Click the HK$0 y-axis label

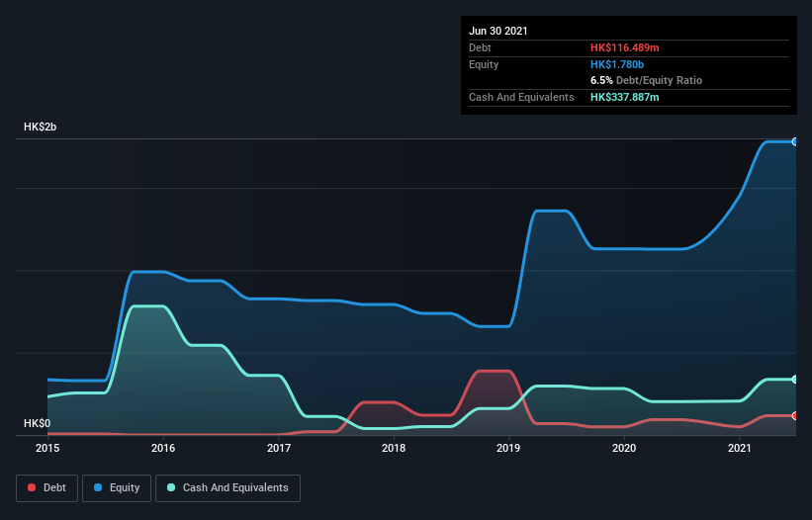coord(38,423)
